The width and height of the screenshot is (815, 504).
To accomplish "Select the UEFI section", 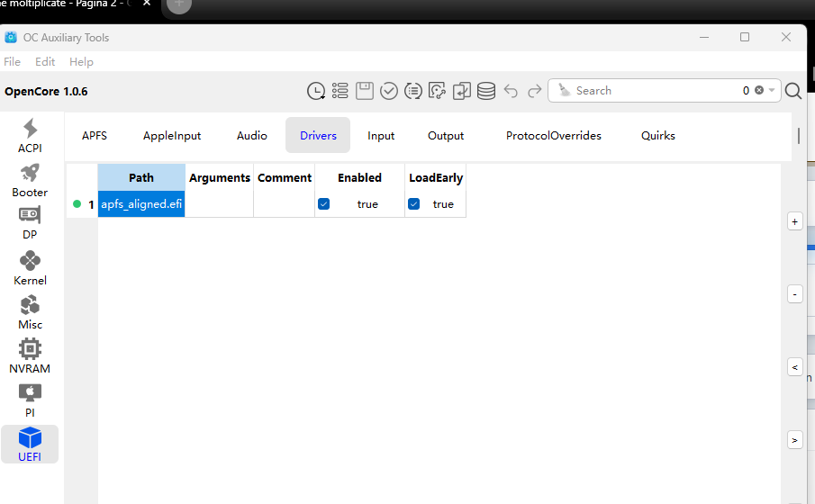I will 30,445.
